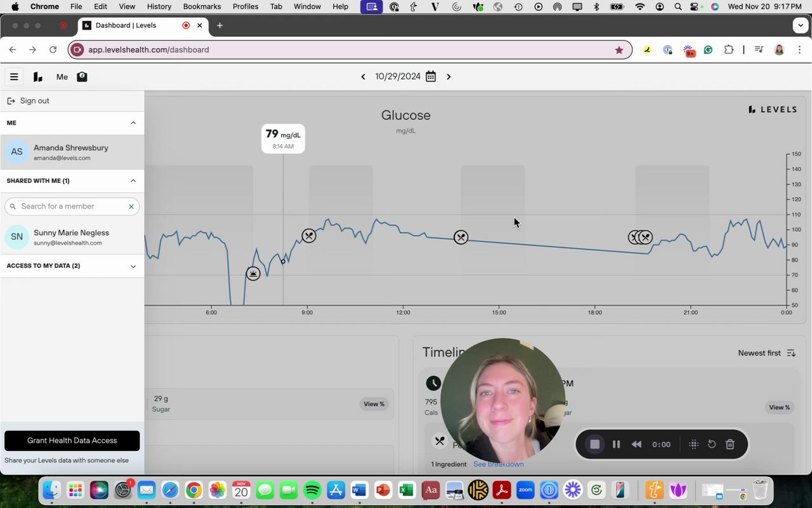812x508 pixels.
Task: Click the grid dots icon in recorder bar
Action: 694,444
